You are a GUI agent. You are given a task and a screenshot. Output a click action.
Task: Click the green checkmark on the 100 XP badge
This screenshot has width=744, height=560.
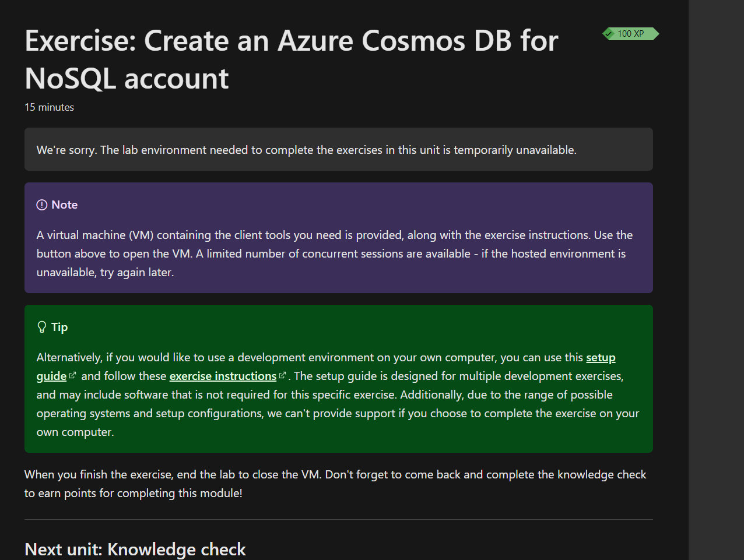(x=609, y=34)
